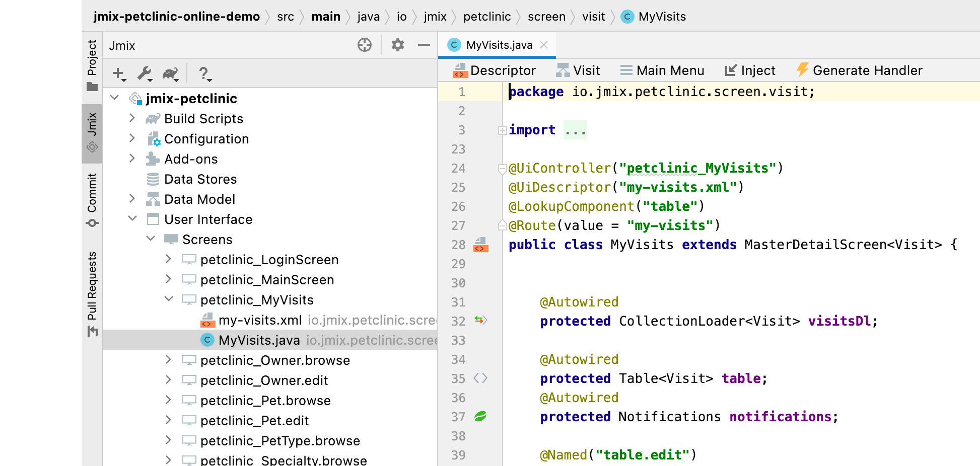
Task: Click the data loader gutter icon on line 32
Action: click(480, 320)
